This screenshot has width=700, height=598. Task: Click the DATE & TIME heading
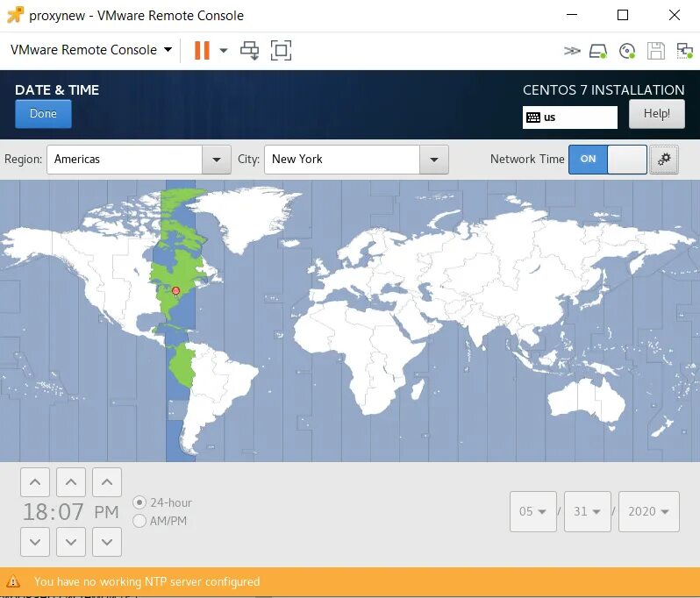[x=57, y=90]
